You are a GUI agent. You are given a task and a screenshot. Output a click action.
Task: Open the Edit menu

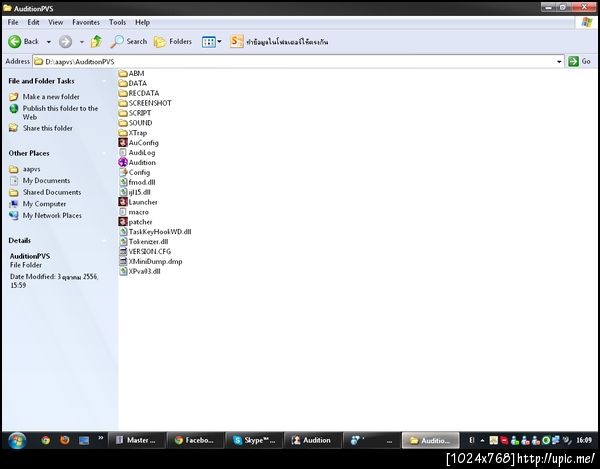(33, 23)
